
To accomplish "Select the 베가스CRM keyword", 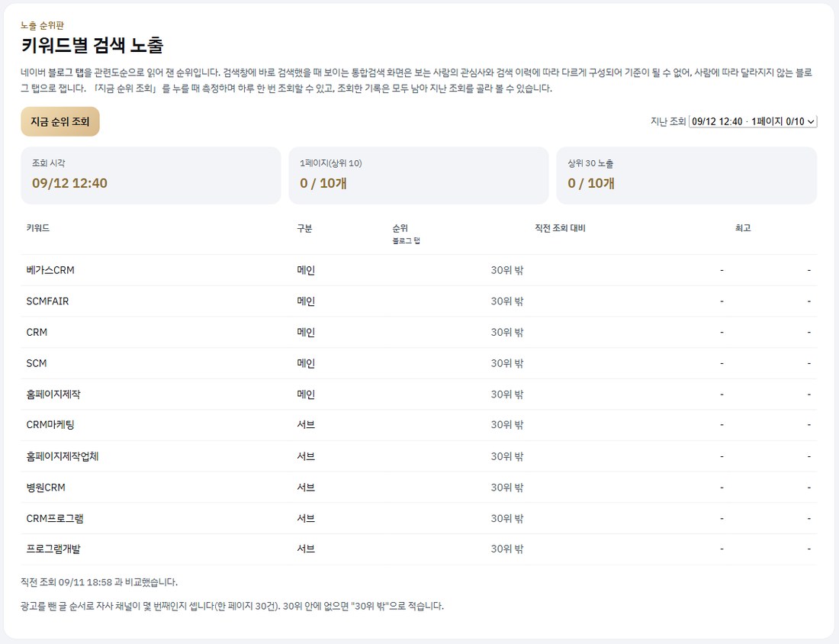I will coord(50,270).
